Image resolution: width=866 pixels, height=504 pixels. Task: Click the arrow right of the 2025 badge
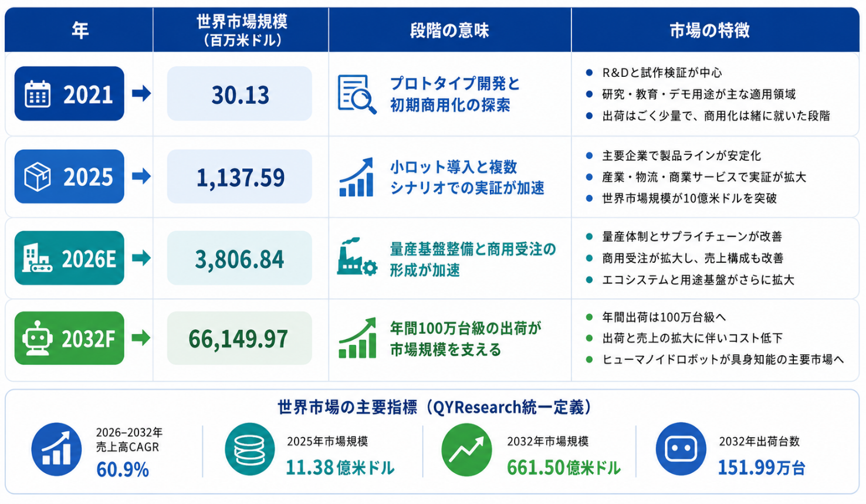coord(141,176)
